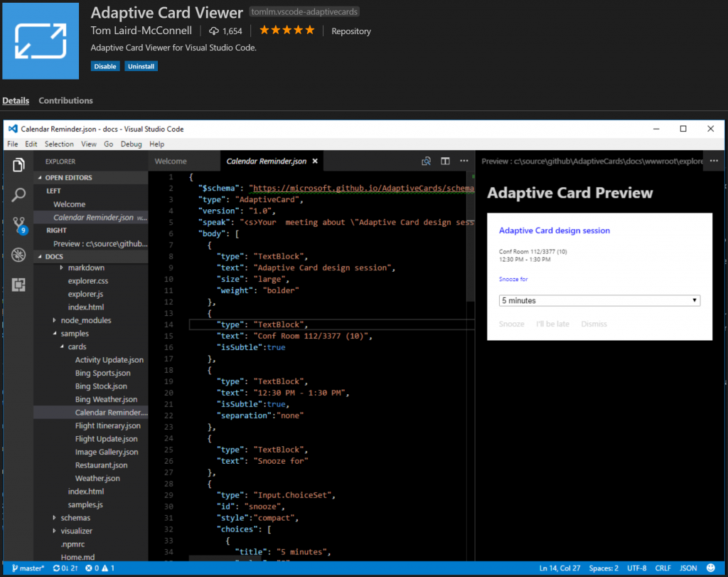Click the open preview icon in editor toolbar

[x=426, y=162]
